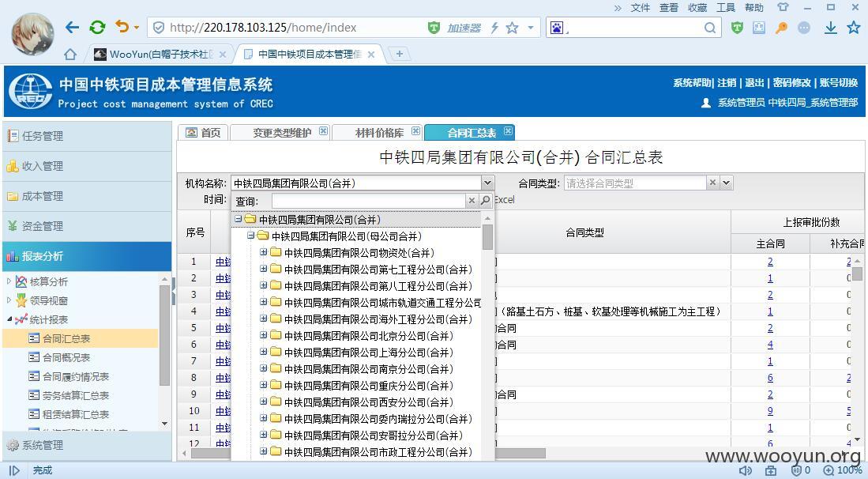Viewport: 868px width, 479px height.
Task: Expand 上海分公司(合并) node
Action: [x=264, y=353]
